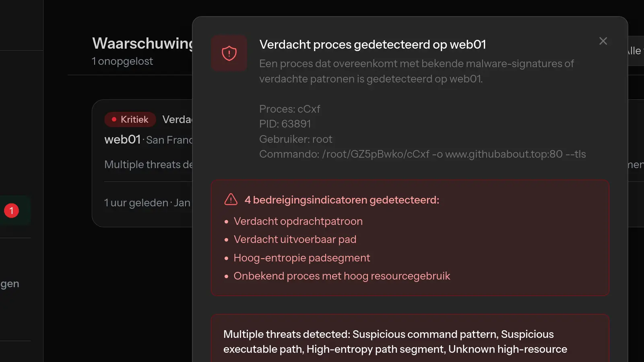Select the gen navigation item in the sidebar
The image size is (644, 362).
11,283
